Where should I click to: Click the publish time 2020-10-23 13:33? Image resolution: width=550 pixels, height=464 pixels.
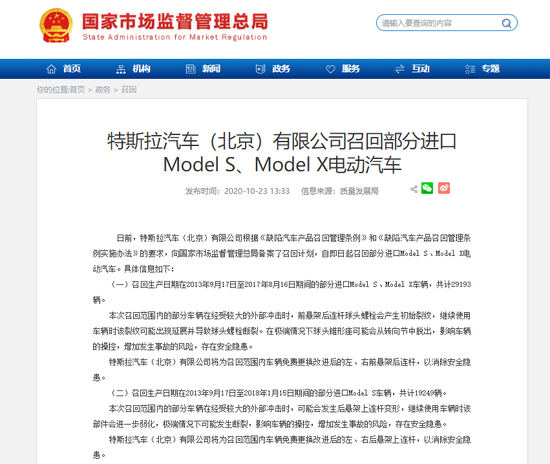(257, 191)
